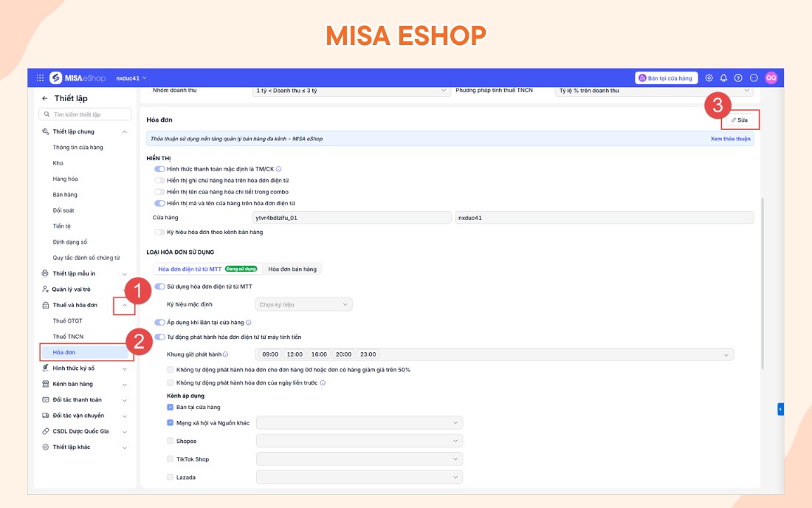812x508 pixels.
Task: Click info icon beside Khung giờ phát hành
Action: point(225,354)
